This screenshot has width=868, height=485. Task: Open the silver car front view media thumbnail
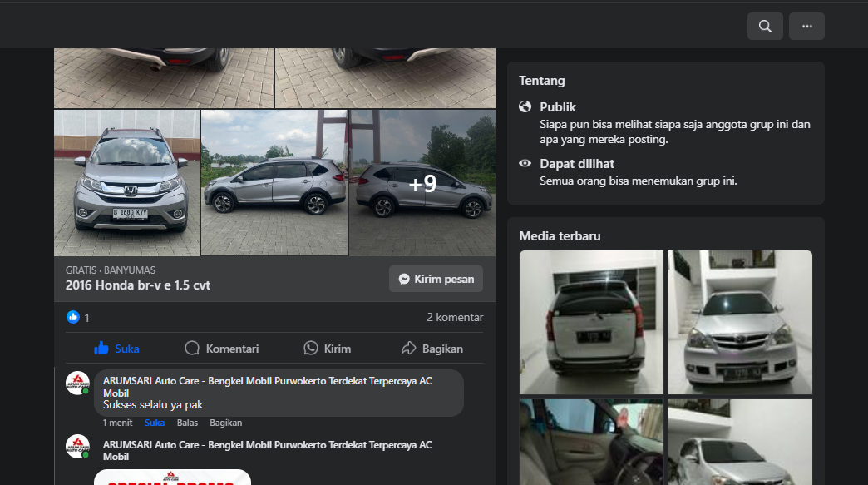click(740, 322)
